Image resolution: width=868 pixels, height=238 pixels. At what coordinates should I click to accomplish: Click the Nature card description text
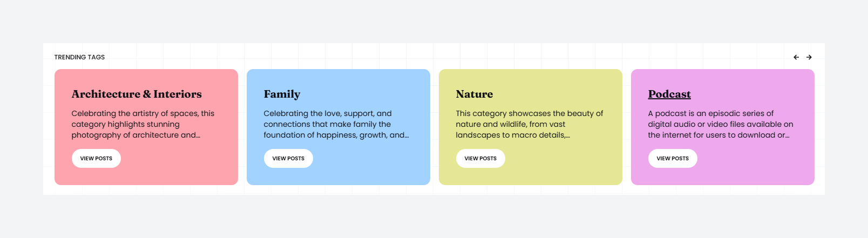tap(529, 124)
